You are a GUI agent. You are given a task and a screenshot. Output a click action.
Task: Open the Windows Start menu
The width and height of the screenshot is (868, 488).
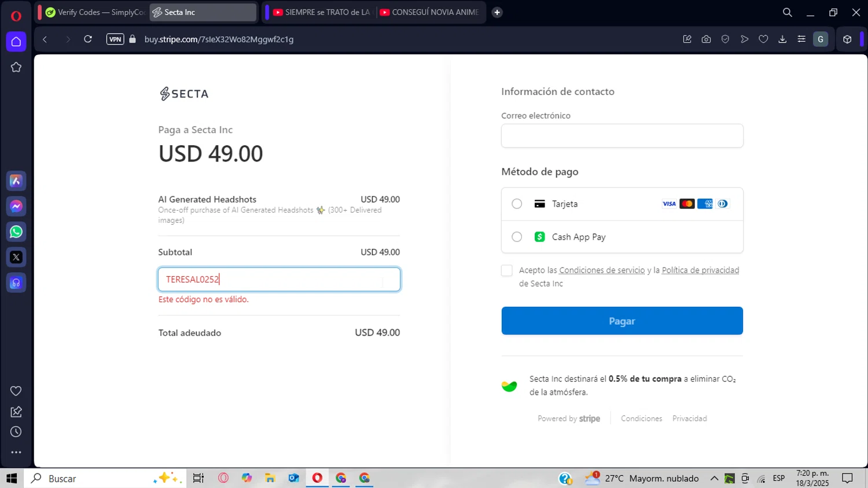[x=12, y=478]
